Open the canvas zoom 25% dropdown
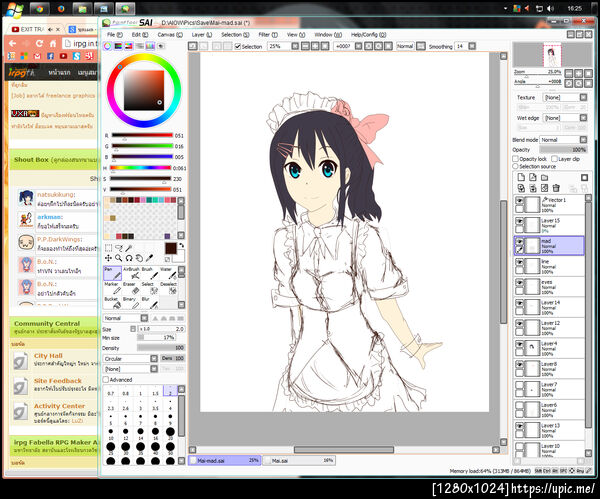 295,46
